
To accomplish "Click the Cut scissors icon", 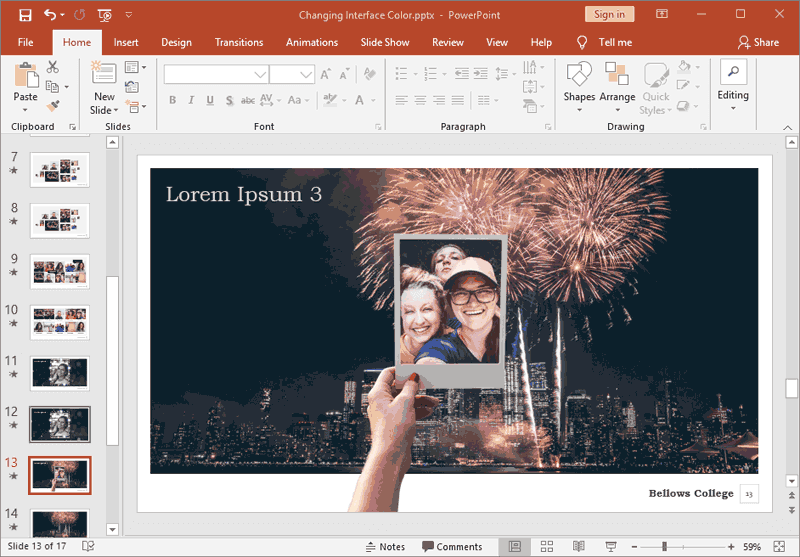I will [x=53, y=67].
